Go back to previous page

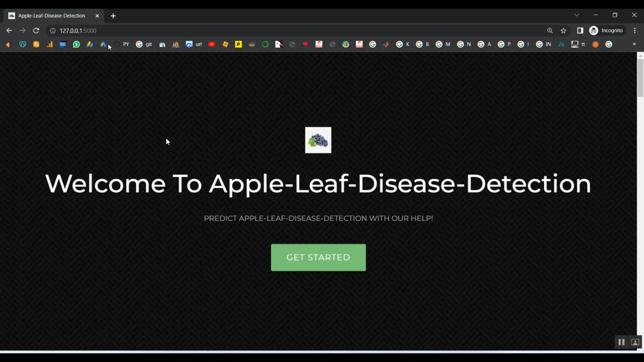(9, 30)
